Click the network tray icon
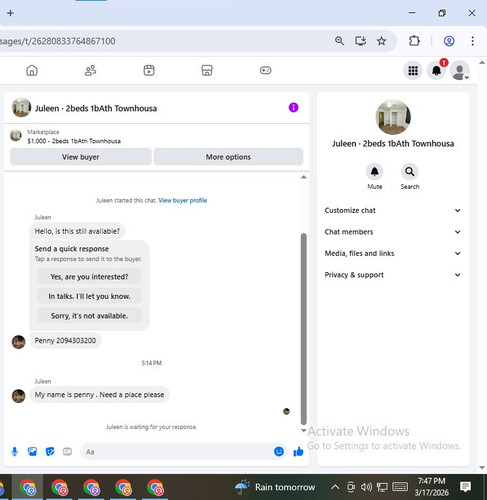Image resolution: width=487 pixels, height=500 pixels. (x=382, y=487)
